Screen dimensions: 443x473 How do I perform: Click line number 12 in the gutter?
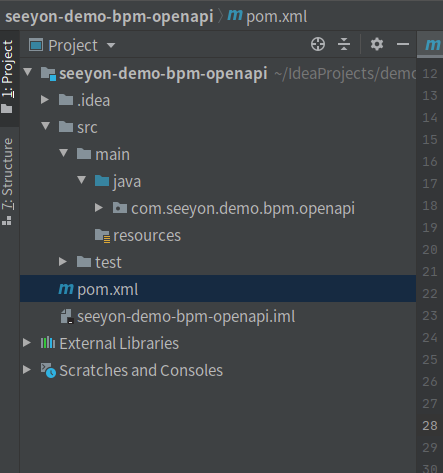coord(430,74)
